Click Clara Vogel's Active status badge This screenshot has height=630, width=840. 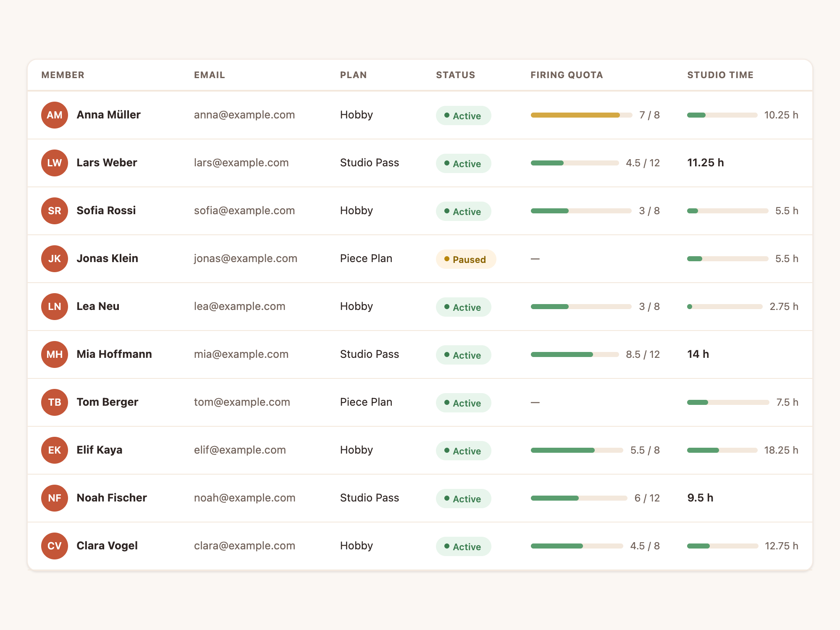click(464, 546)
